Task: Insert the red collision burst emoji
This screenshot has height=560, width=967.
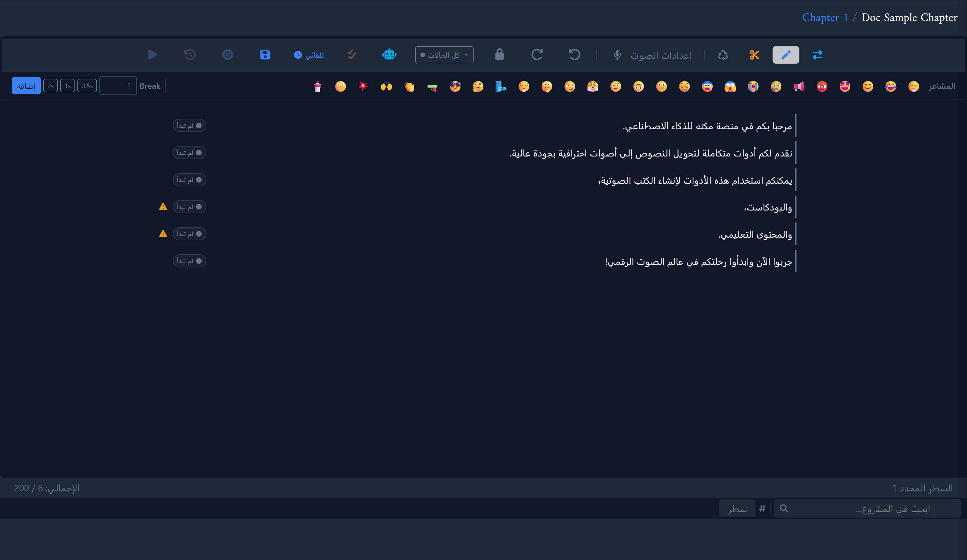Action: [x=363, y=86]
